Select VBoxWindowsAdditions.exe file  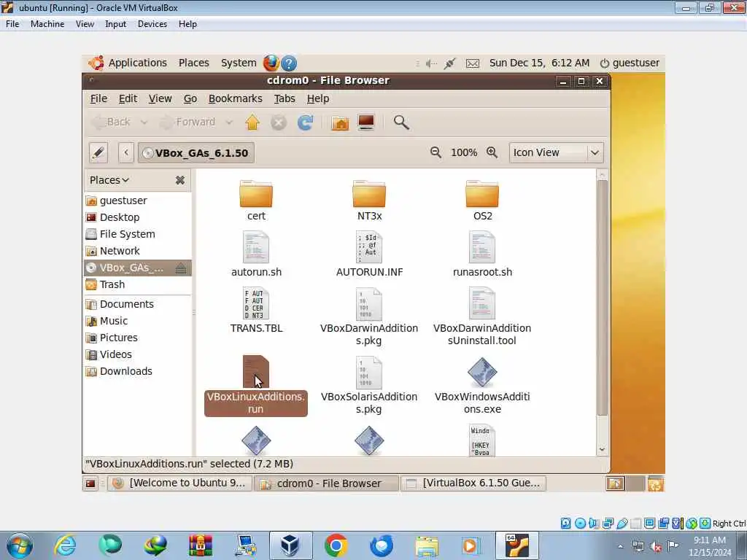[482, 385]
